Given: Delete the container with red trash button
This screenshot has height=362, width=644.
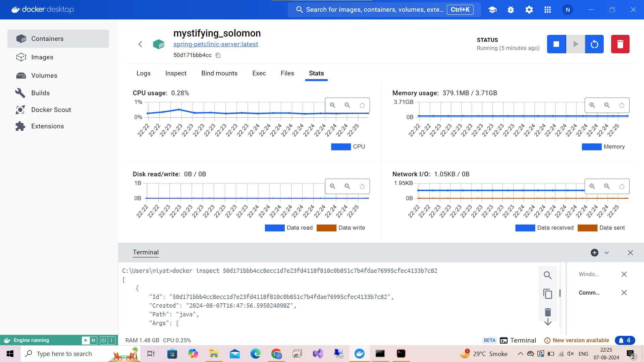Looking at the screenshot, I should point(620,44).
